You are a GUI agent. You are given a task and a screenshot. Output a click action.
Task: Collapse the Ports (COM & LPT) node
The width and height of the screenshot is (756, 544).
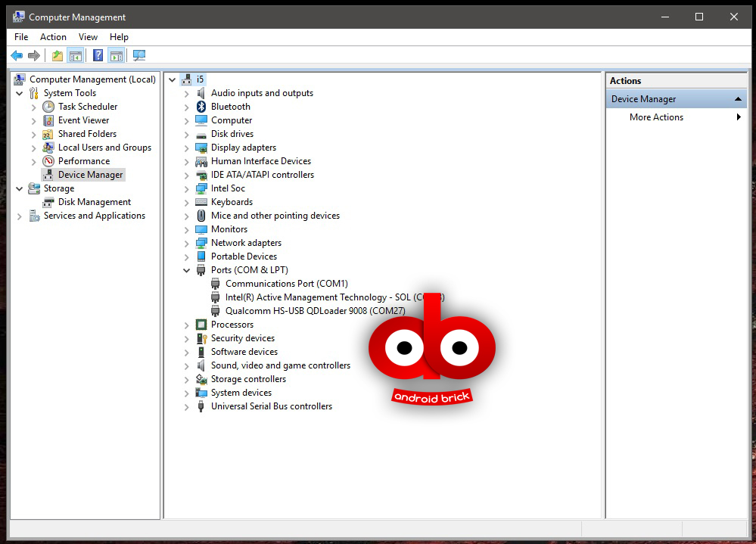(187, 270)
